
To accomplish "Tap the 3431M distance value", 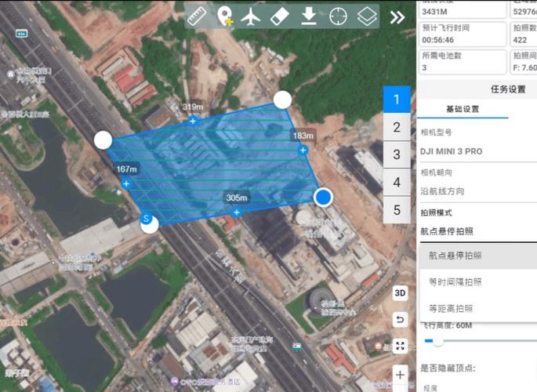I will (x=434, y=12).
